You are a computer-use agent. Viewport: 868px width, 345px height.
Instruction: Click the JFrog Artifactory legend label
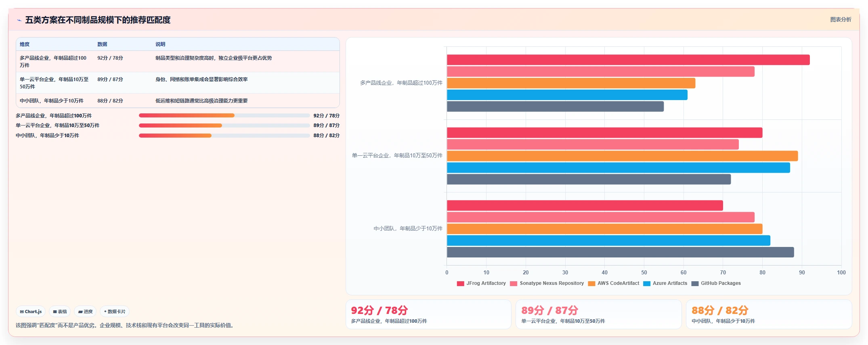[x=486, y=283]
